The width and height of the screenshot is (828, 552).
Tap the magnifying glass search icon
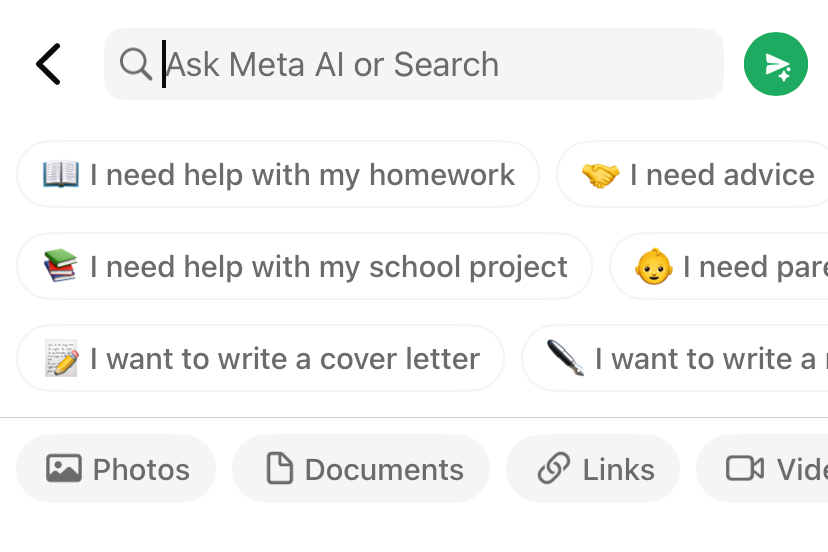point(134,65)
